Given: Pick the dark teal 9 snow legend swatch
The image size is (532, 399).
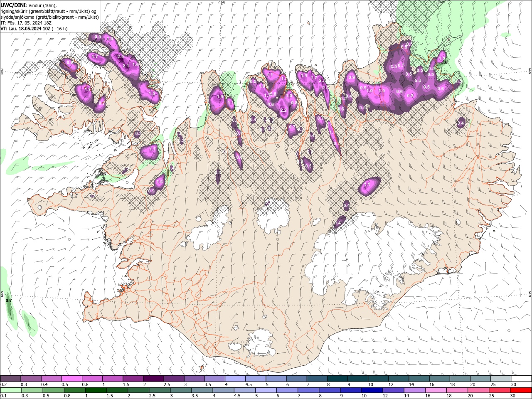Looking at the screenshot, I should [358, 379].
